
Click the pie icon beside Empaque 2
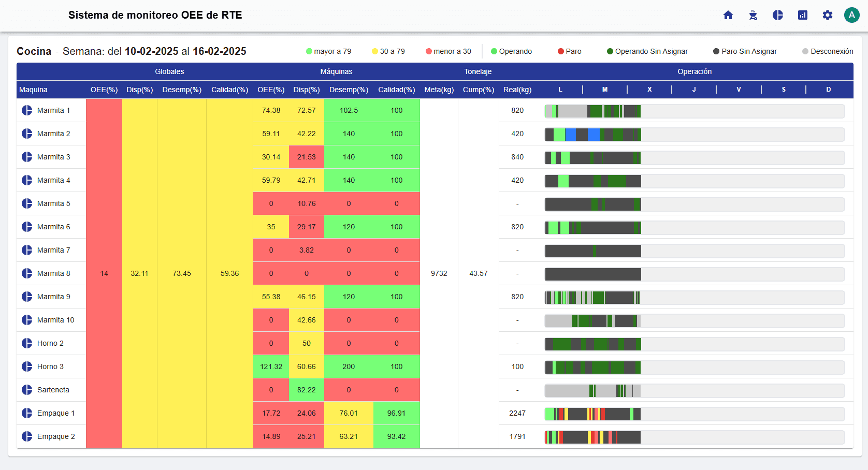click(27, 436)
